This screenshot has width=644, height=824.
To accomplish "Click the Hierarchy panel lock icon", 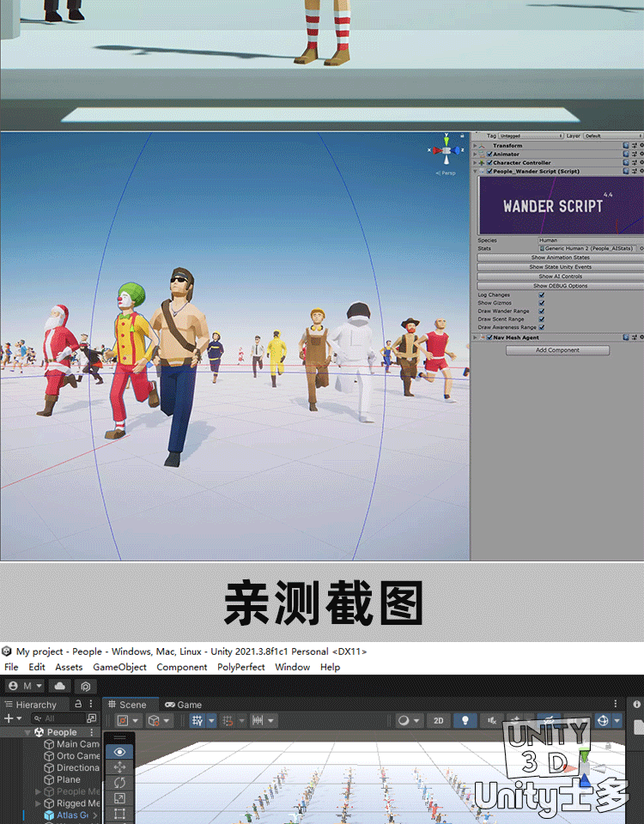I will [79, 705].
